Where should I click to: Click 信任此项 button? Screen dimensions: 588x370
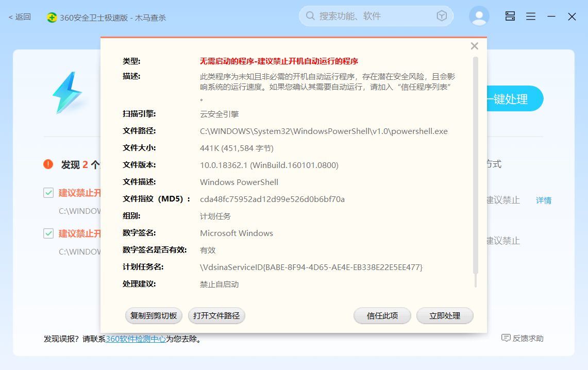382,316
